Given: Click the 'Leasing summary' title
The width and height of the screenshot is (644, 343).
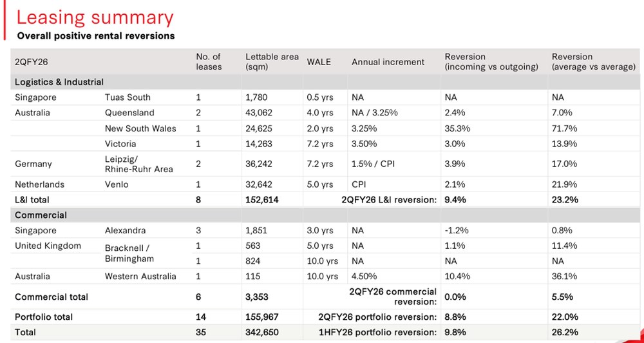Looking at the screenshot, I should (95, 17).
